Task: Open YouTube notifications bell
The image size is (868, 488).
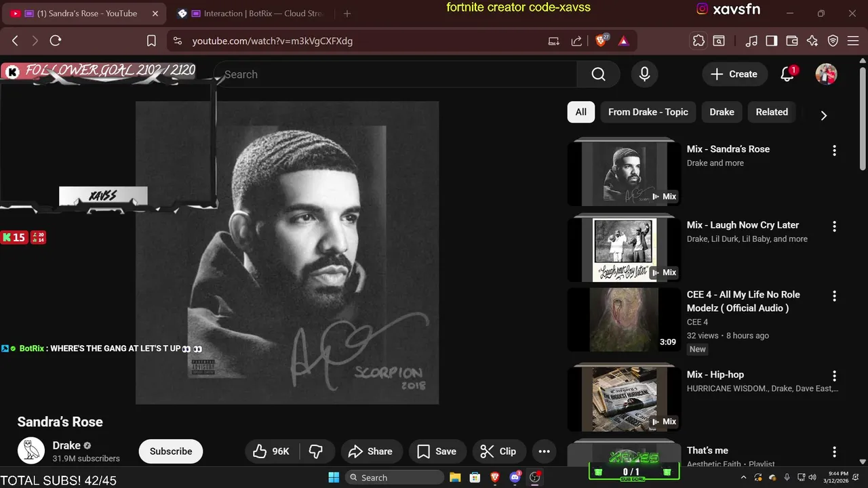Action: (787, 75)
